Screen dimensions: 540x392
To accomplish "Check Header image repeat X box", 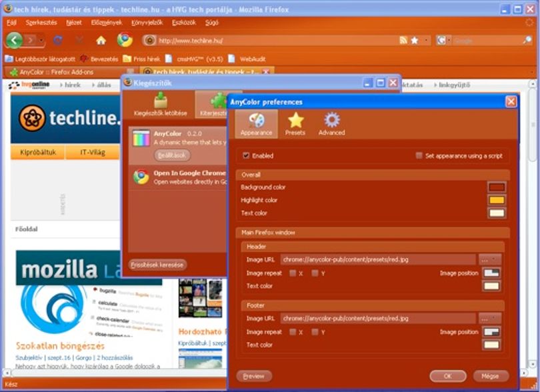I will coord(293,273).
